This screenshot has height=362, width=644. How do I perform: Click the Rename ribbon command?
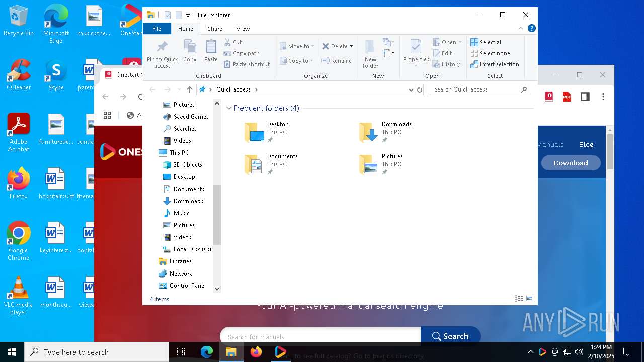(x=337, y=61)
